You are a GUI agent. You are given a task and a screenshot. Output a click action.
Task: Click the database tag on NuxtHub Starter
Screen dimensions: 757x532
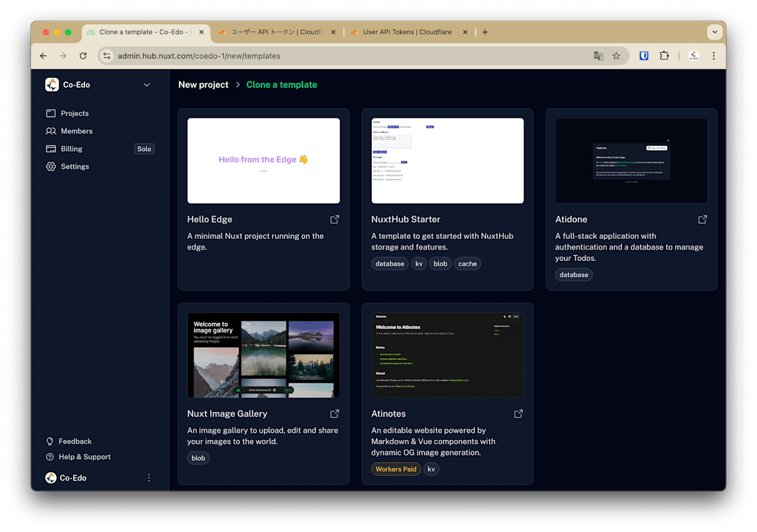(x=390, y=263)
